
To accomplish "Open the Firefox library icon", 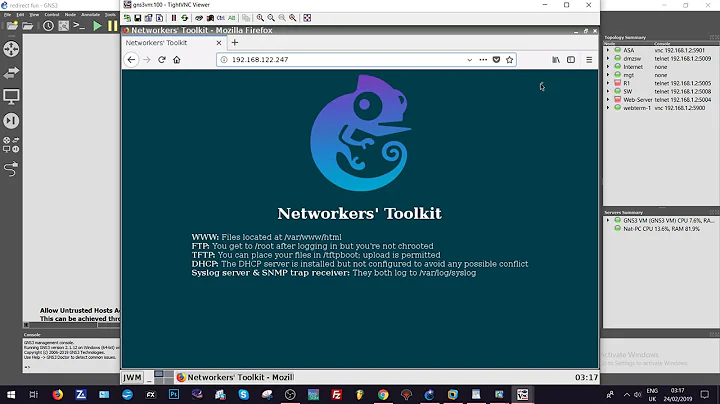I will point(556,60).
